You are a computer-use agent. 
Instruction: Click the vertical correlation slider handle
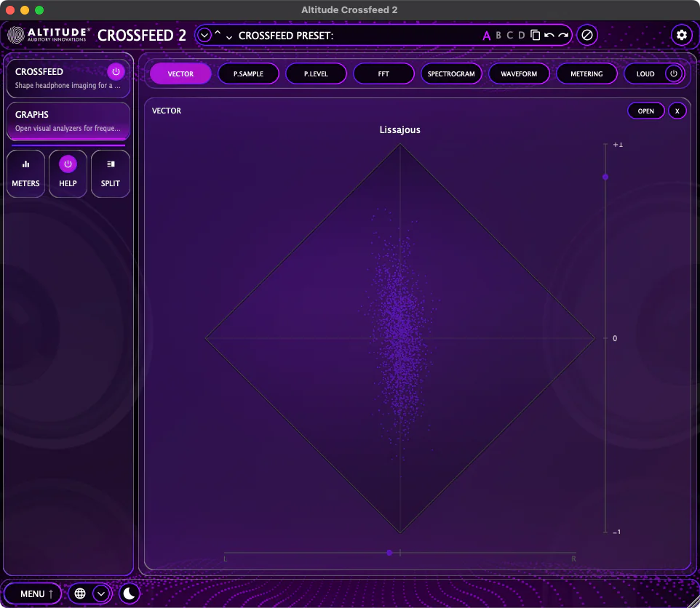pyautogui.click(x=605, y=177)
